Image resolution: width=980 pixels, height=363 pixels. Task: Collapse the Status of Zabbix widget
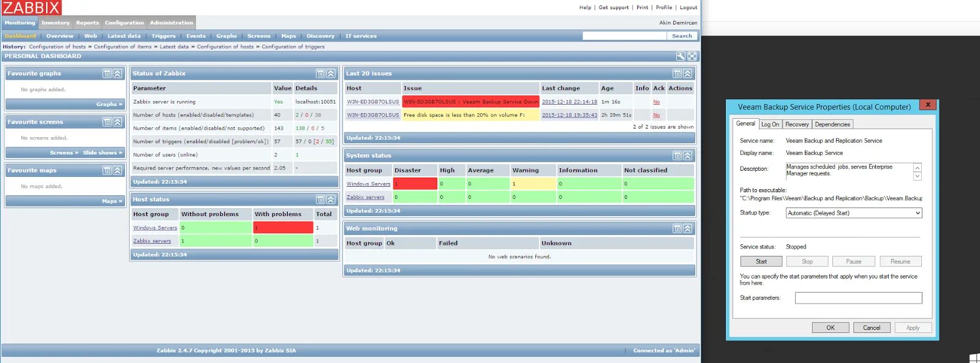(x=331, y=73)
